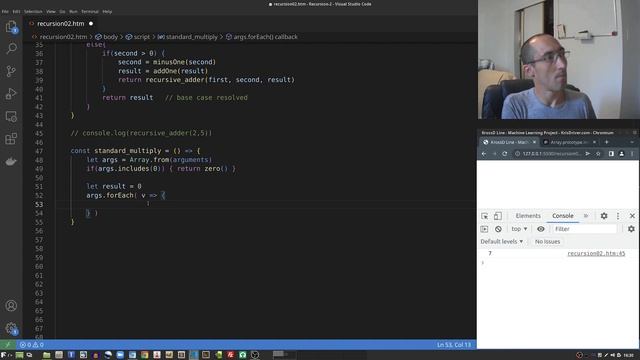Create a live expression with eye icon
Screen dimensions: 640x360
click(x=540, y=229)
